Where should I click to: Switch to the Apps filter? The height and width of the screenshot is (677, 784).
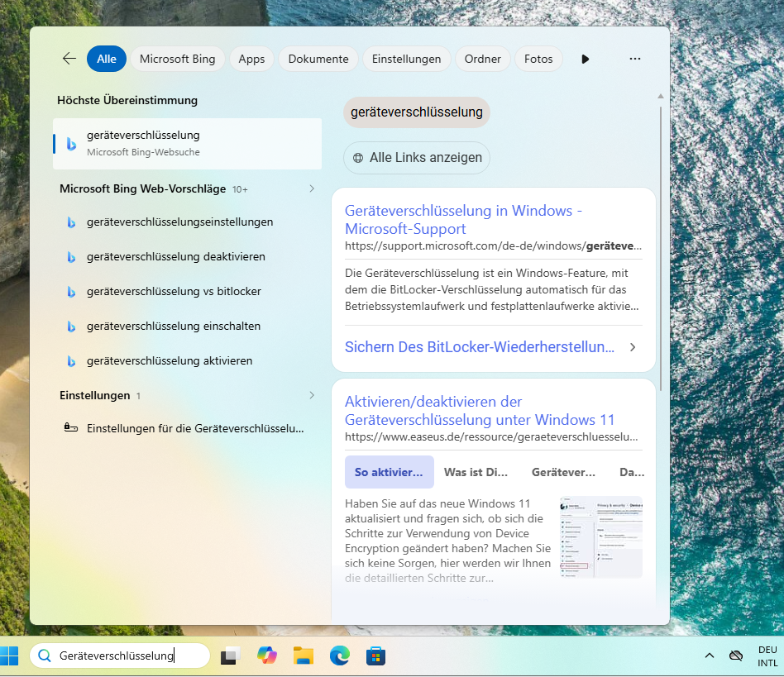pos(251,59)
